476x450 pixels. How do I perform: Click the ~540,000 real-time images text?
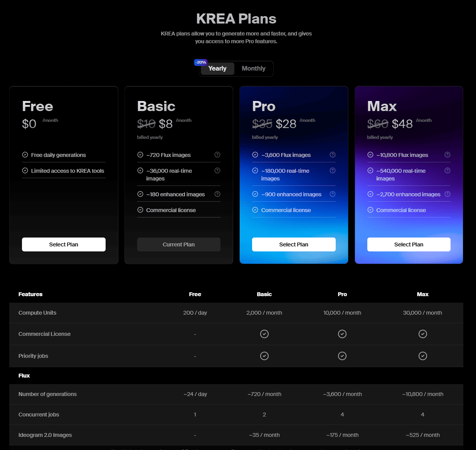tap(401, 175)
